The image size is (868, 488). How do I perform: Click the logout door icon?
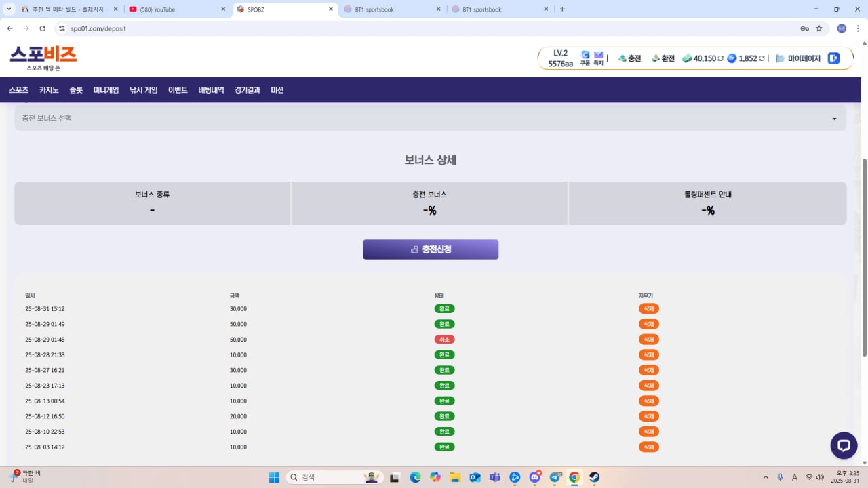[833, 58]
